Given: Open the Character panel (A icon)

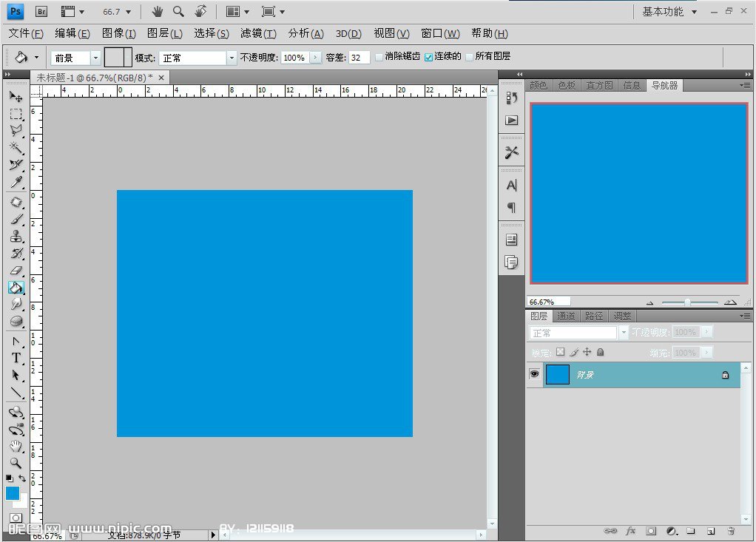Looking at the screenshot, I should coord(511,185).
